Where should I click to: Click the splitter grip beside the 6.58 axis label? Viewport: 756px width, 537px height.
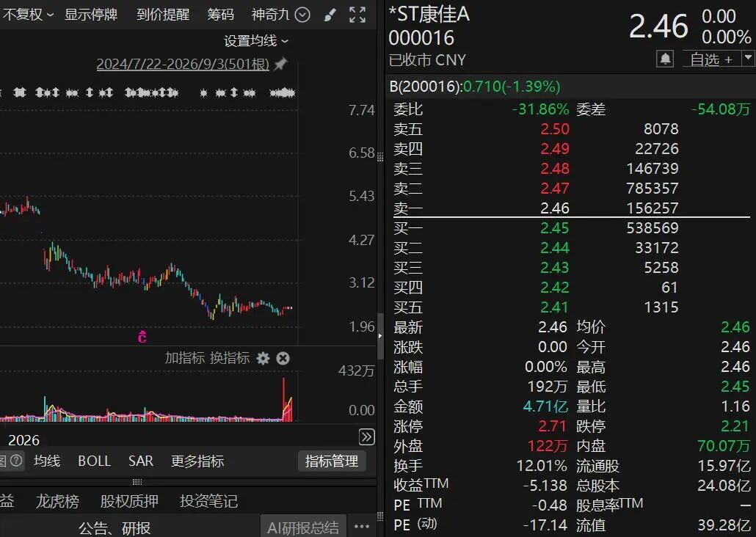click(x=380, y=157)
